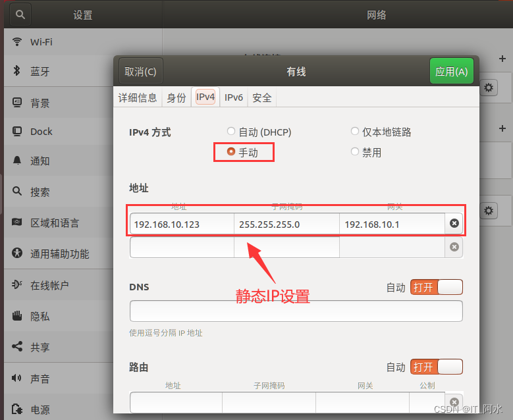
Task: Click netmask field 255.255.255.0
Action: click(287, 224)
